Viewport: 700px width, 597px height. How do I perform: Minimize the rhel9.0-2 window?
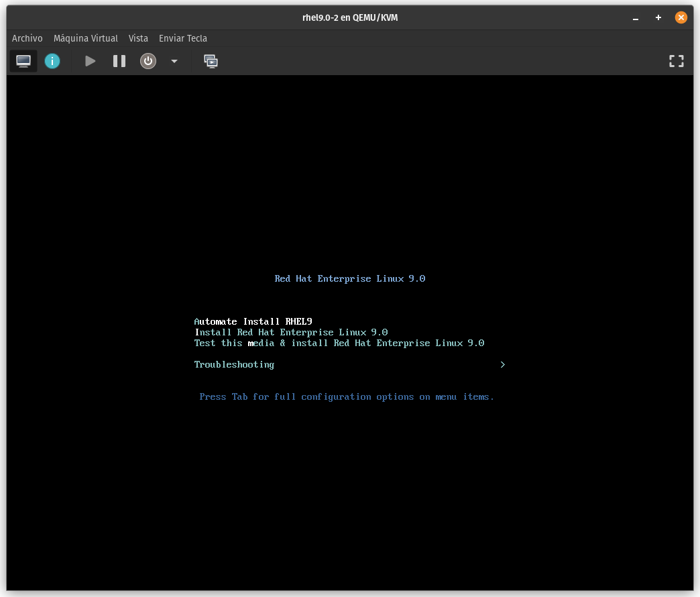[x=635, y=18]
